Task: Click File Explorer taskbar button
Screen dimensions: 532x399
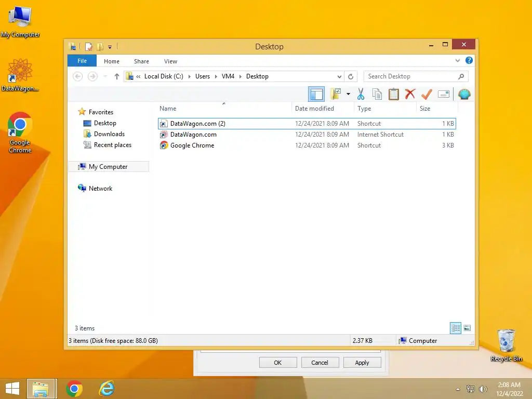Action: pos(41,389)
